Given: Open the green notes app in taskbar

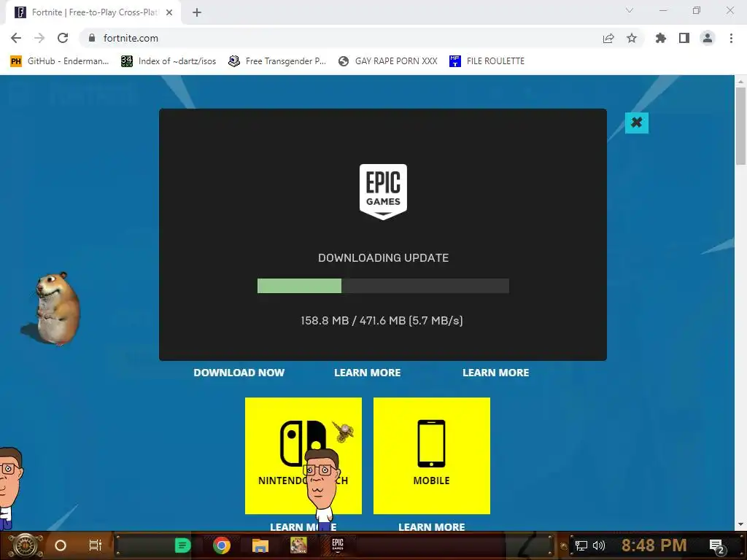Looking at the screenshot, I should (x=182, y=545).
